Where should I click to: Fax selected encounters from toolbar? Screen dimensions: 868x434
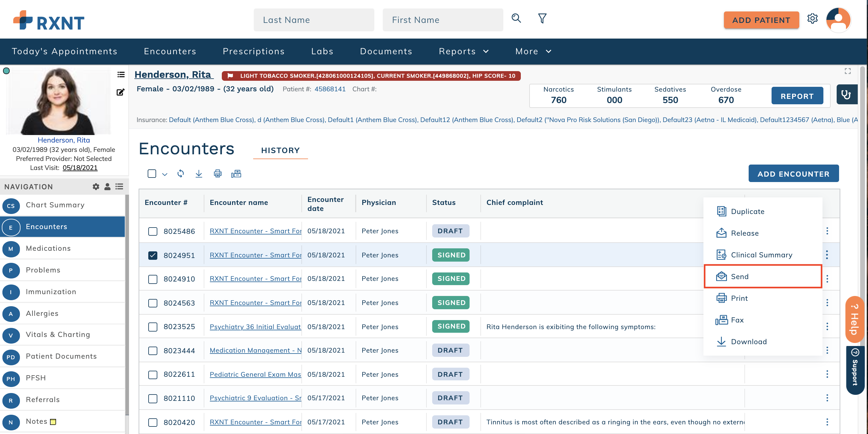[x=236, y=174]
